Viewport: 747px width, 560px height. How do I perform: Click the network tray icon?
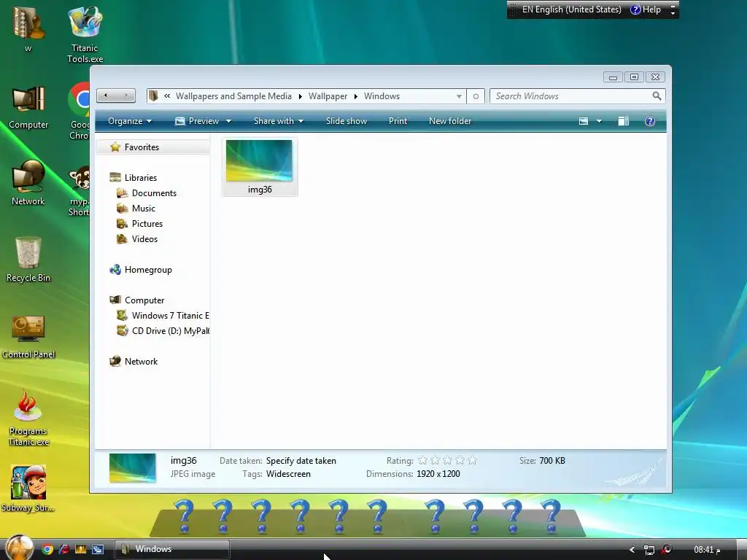click(649, 550)
